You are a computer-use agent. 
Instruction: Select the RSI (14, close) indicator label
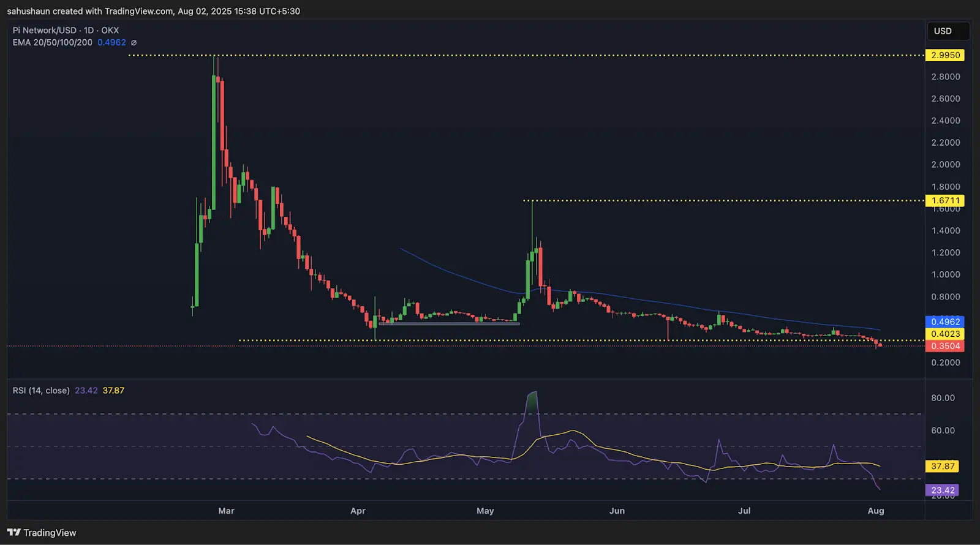pyautogui.click(x=41, y=390)
